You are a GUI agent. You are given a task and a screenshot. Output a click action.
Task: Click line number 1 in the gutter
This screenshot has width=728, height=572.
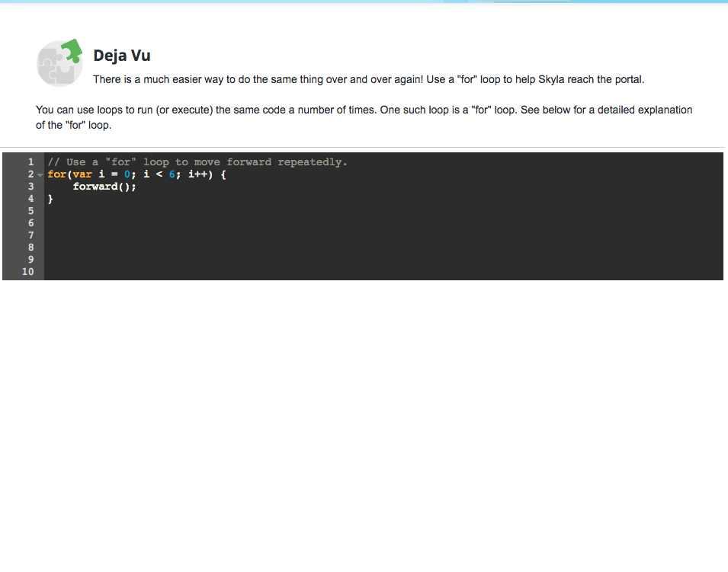[30, 162]
